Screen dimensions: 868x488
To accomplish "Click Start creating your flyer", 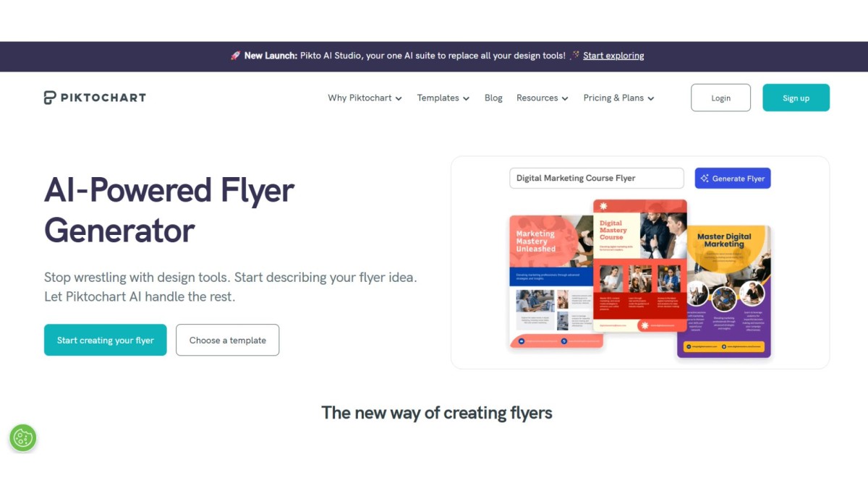I will [106, 340].
